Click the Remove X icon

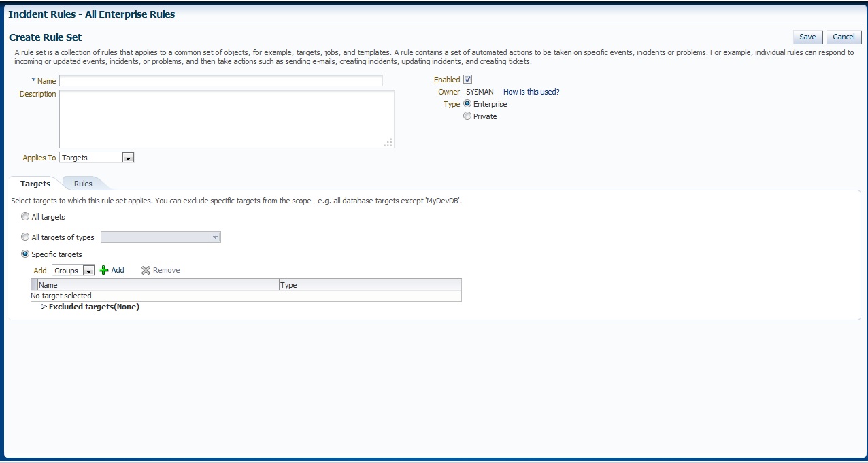[146, 271]
